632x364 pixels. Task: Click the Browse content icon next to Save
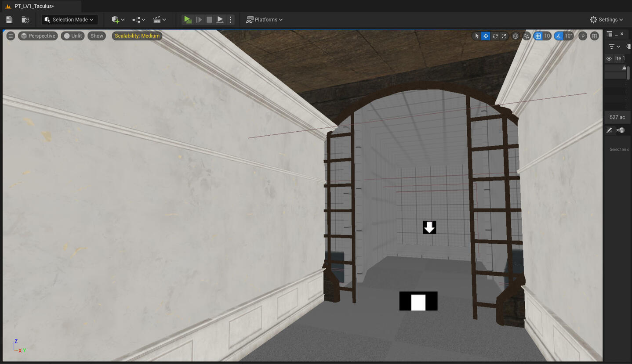[25, 20]
